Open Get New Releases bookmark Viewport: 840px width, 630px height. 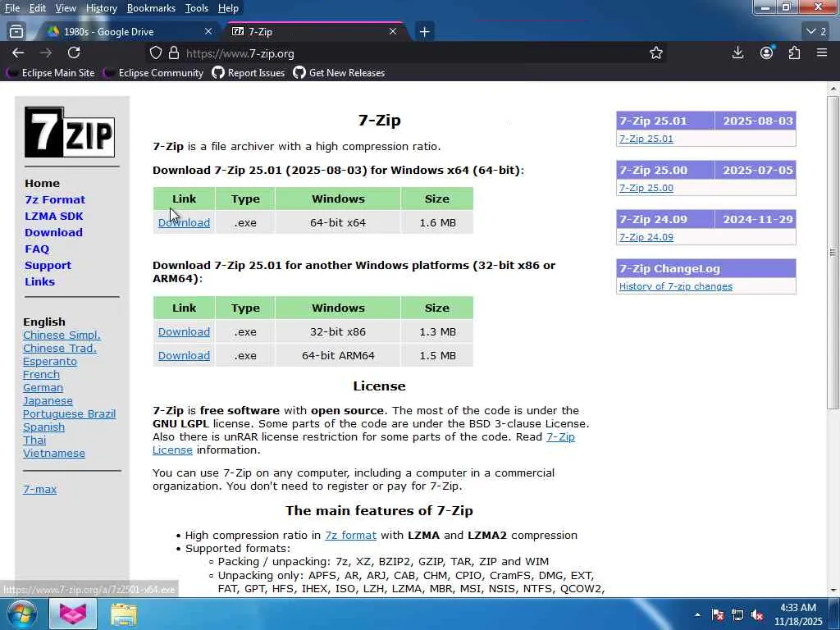tap(339, 73)
